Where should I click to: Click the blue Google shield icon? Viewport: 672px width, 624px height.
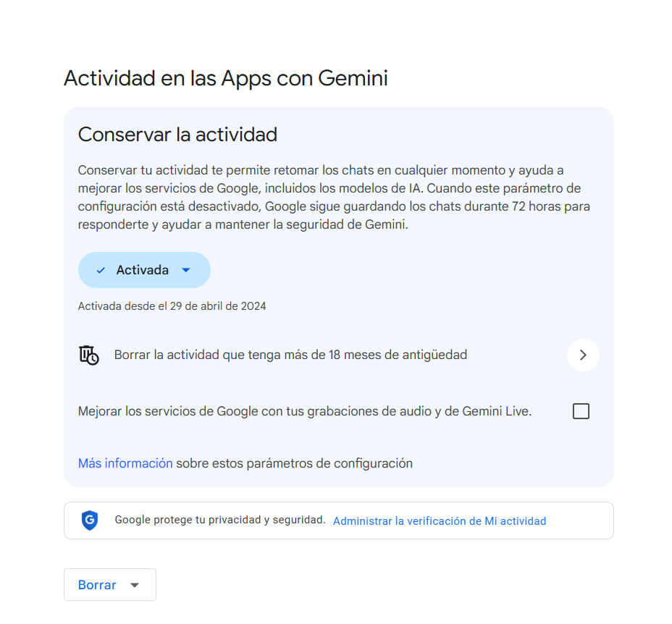coord(89,520)
